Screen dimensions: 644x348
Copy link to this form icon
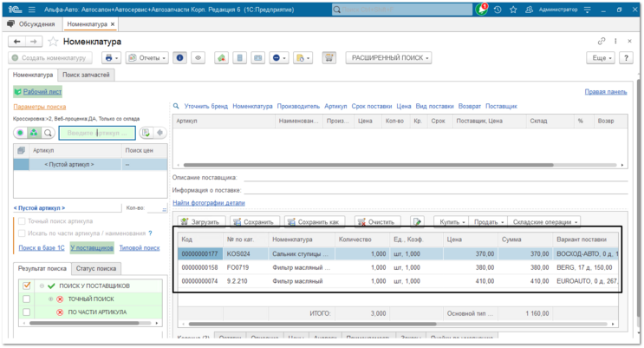[x=602, y=41]
